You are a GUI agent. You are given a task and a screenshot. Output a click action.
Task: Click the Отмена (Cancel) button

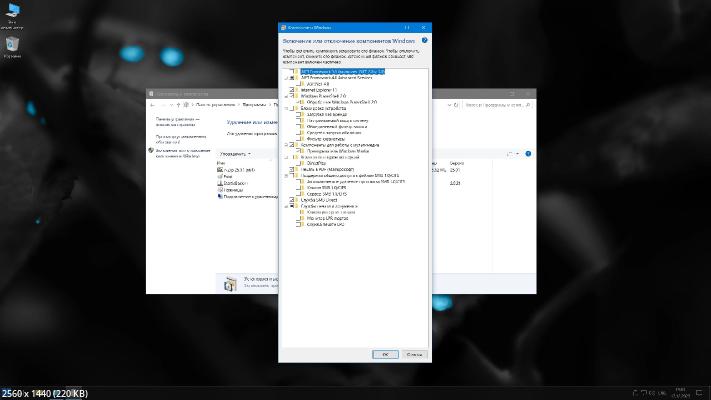tap(414, 354)
